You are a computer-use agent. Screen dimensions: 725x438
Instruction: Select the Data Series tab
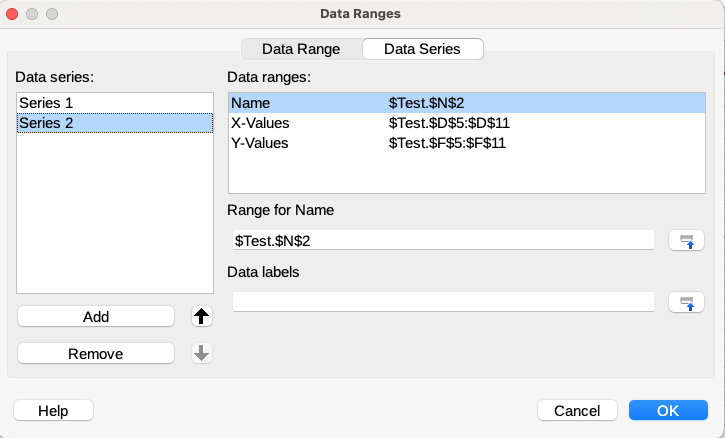(x=422, y=49)
